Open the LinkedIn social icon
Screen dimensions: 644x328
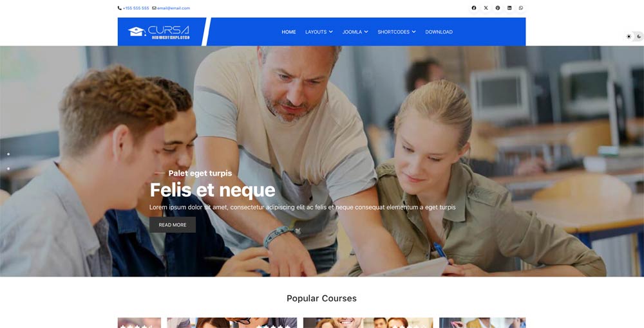(x=509, y=8)
